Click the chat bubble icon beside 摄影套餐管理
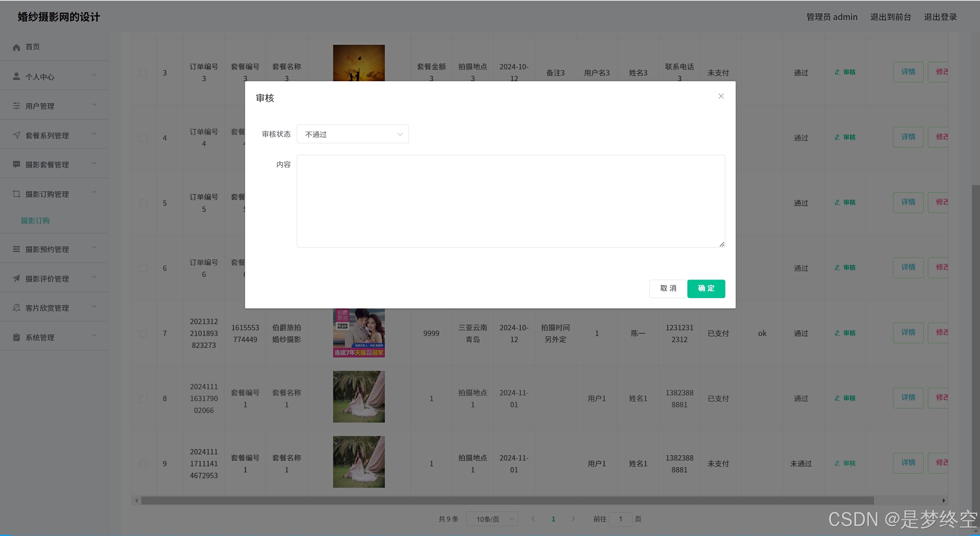This screenshot has height=536, width=980. 16,164
